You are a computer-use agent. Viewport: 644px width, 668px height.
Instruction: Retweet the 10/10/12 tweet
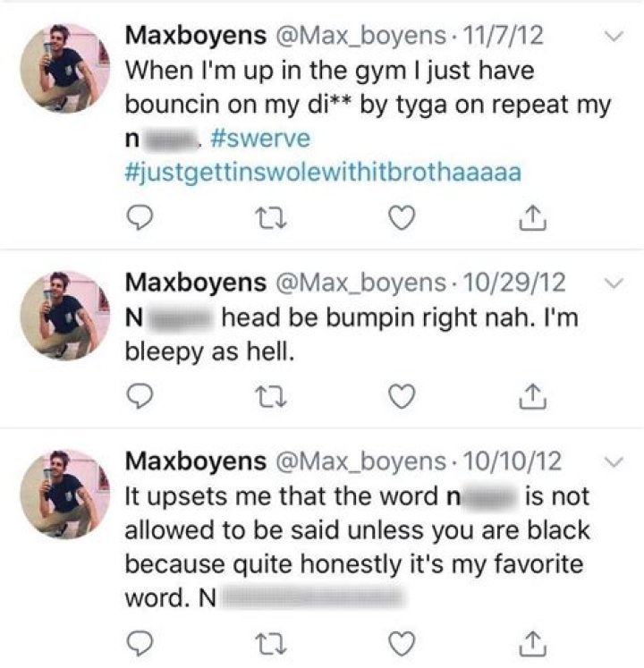point(272,640)
